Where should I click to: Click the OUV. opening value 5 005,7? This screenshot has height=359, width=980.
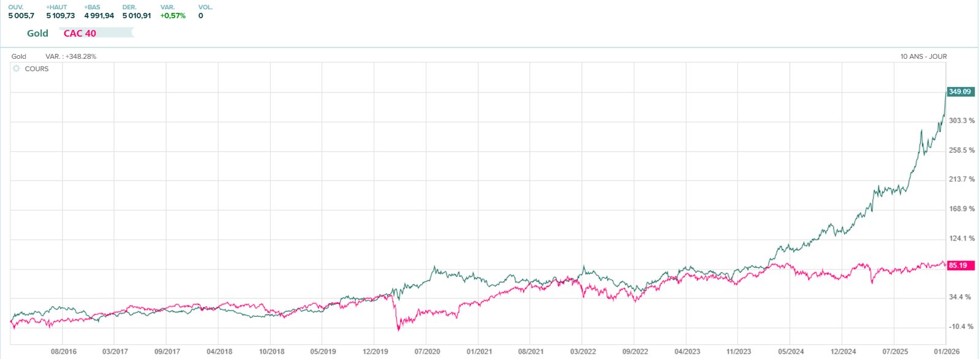(x=21, y=16)
